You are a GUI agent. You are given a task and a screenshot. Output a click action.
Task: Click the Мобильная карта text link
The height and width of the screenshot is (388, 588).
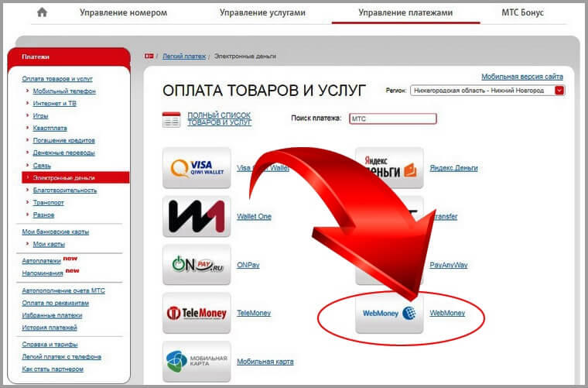[265, 362]
